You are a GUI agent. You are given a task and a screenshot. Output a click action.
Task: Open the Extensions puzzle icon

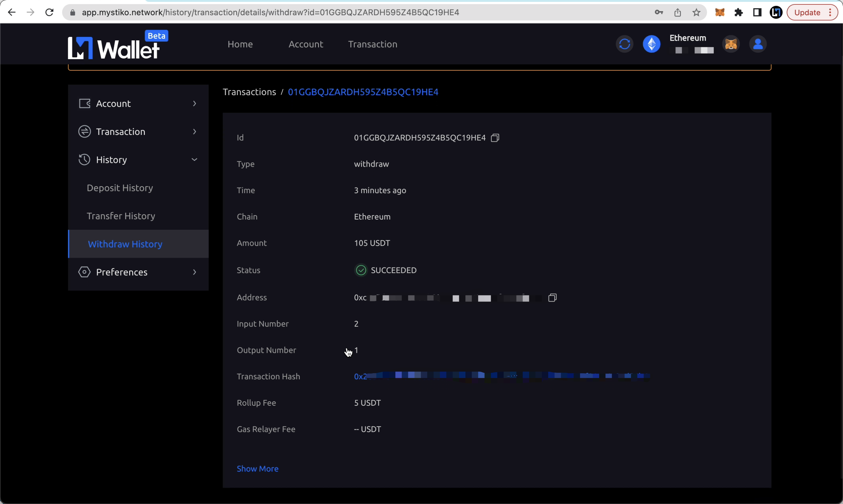738,12
